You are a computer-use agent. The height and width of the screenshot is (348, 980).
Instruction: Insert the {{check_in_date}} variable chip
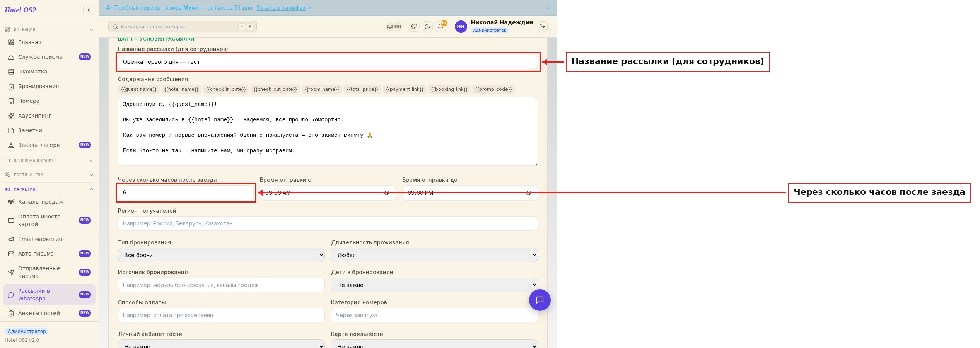(x=226, y=89)
